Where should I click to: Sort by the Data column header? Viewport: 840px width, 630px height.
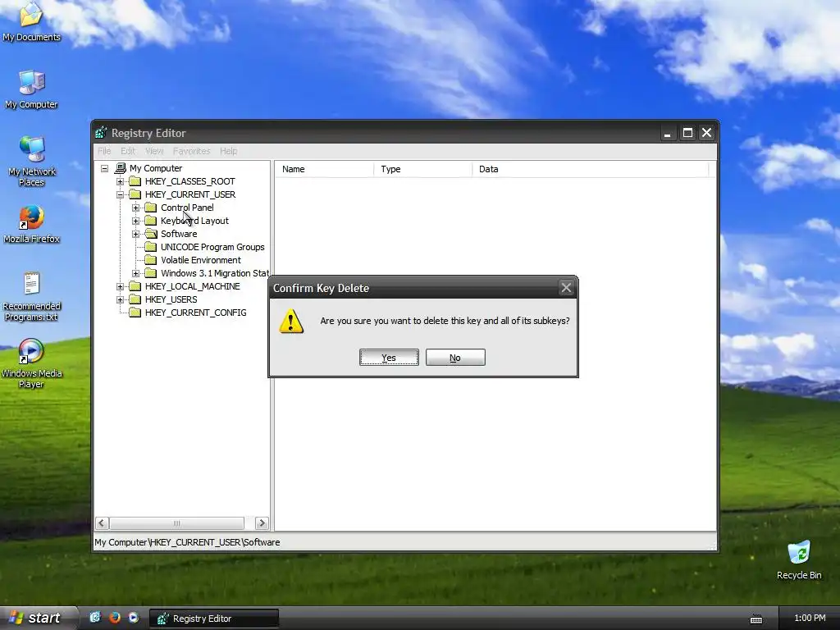tap(591, 169)
